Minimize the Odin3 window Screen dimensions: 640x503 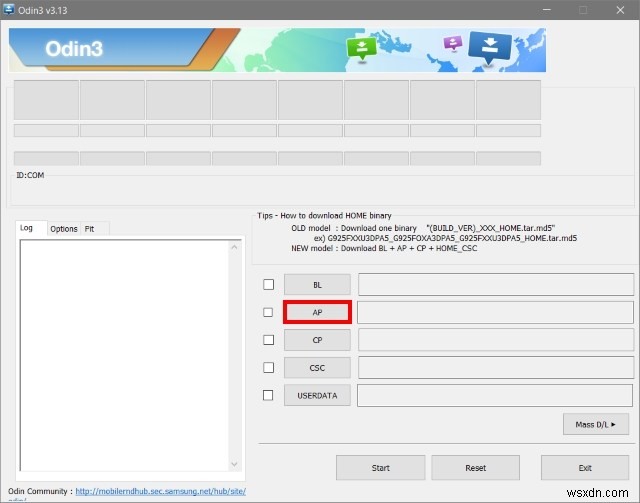pyautogui.click(x=547, y=10)
